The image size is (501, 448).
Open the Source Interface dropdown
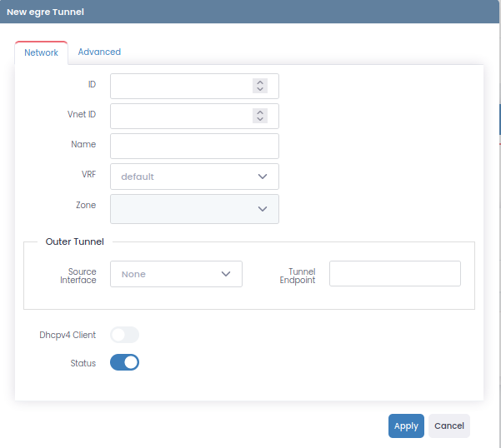(176, 274)
